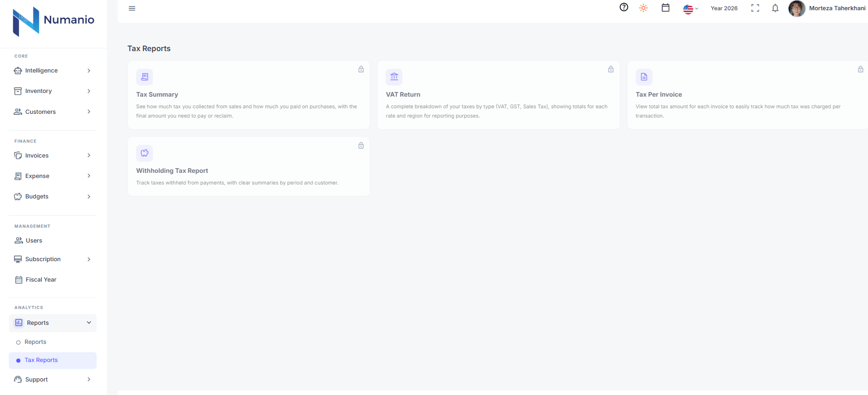
Task: Click the Tax Summary card icon
Action: pos(145,77)
